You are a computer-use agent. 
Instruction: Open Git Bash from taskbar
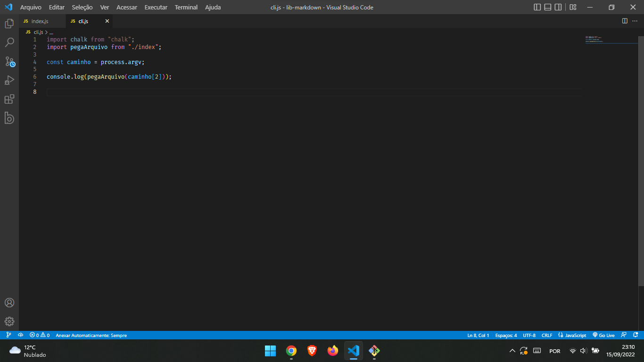tap(374, 351)
